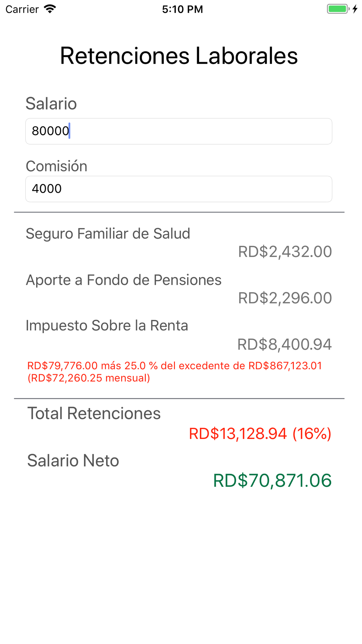Tap the Retenciones Laborales title
Screen dimensions: 362x644
click(178, 56)
